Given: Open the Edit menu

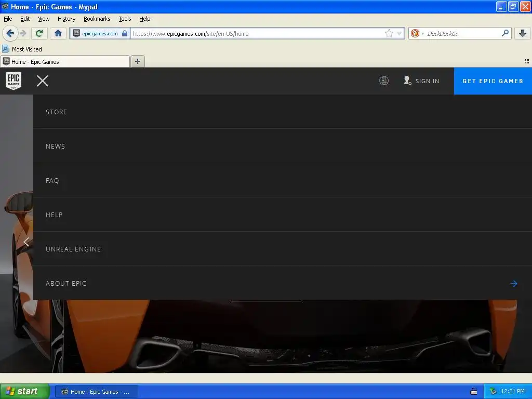Looking at the screenshot, I should pos(25,19).
